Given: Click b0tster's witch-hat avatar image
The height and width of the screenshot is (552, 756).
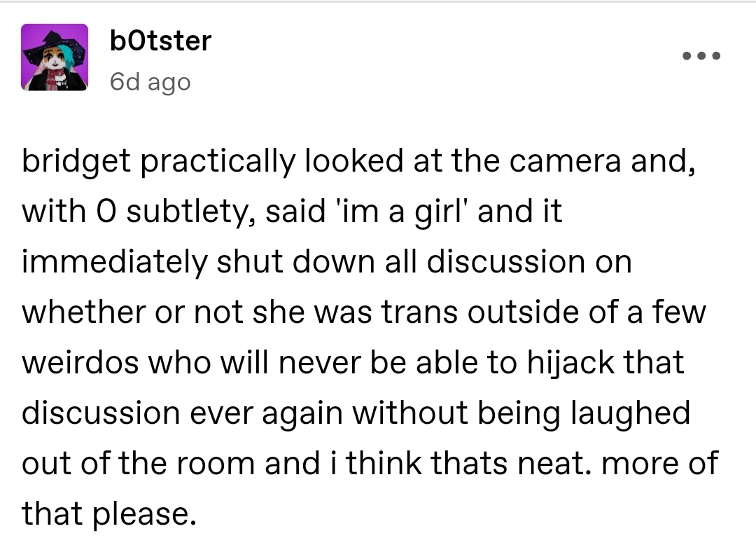Looking at the screenshot, I should [55, 57].
